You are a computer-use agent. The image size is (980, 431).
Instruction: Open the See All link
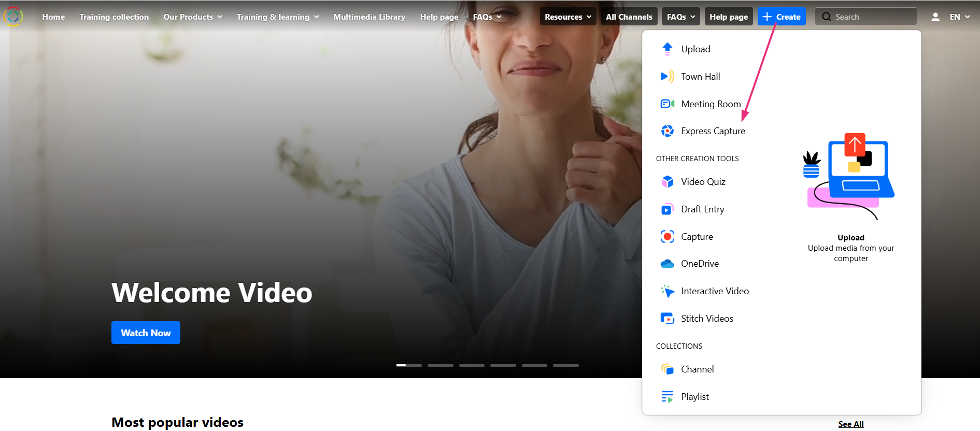(x=851, y=424)
